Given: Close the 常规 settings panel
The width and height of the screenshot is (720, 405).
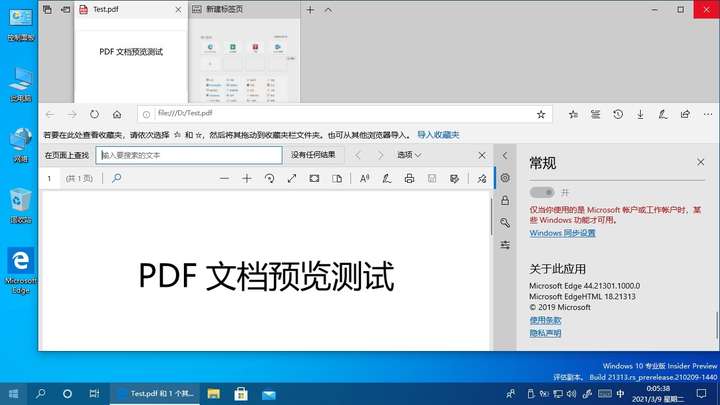Looking at the screenshot, I should coord(700,162).
